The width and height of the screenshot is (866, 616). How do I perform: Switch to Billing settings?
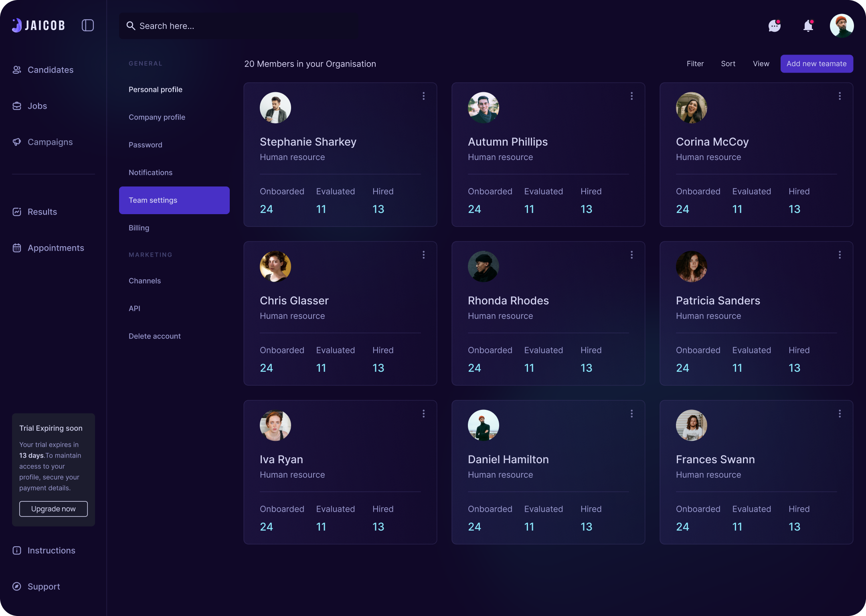pyautogui.click(x=138, y=228)
